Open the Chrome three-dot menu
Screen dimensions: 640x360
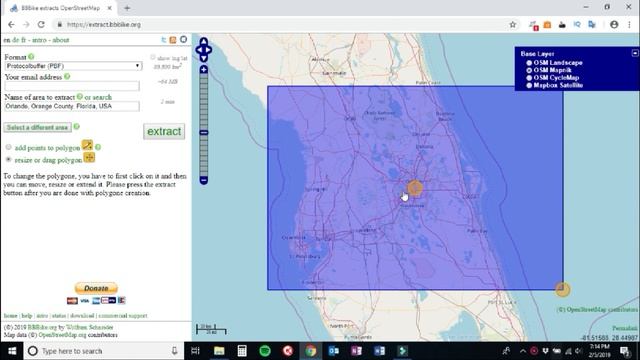pyautogui.click(x=629, y=24)
